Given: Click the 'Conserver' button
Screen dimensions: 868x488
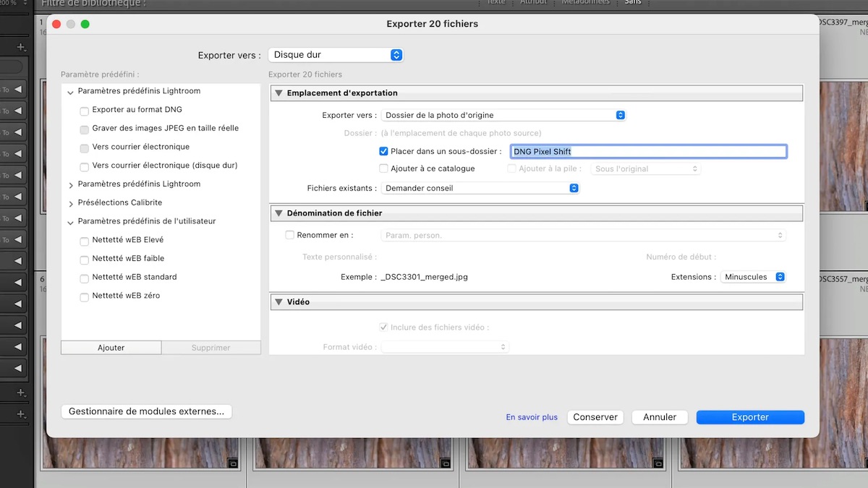Looking at the screenshot, I should tap(595, 417).
